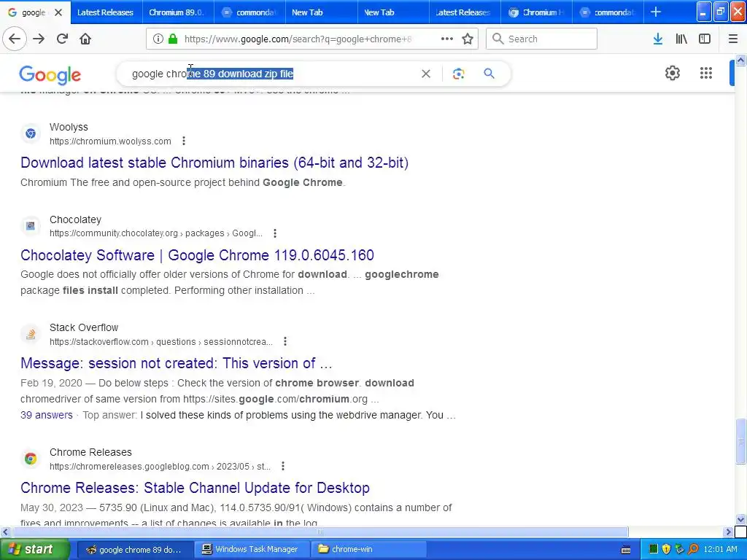Click the tray magnifier icon

693,549
